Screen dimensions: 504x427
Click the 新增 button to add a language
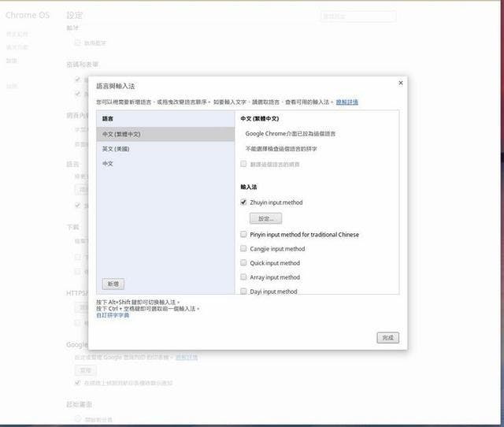113,284
